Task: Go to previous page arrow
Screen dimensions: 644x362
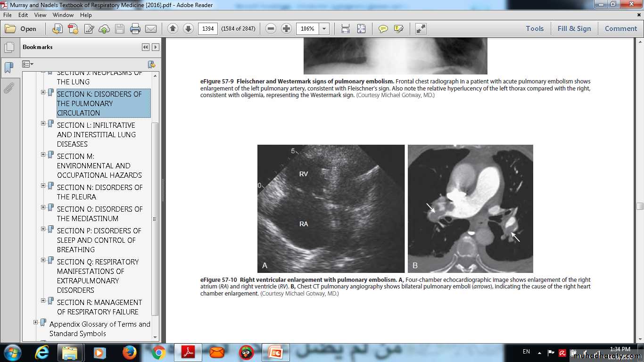Action: coord(173,29)
